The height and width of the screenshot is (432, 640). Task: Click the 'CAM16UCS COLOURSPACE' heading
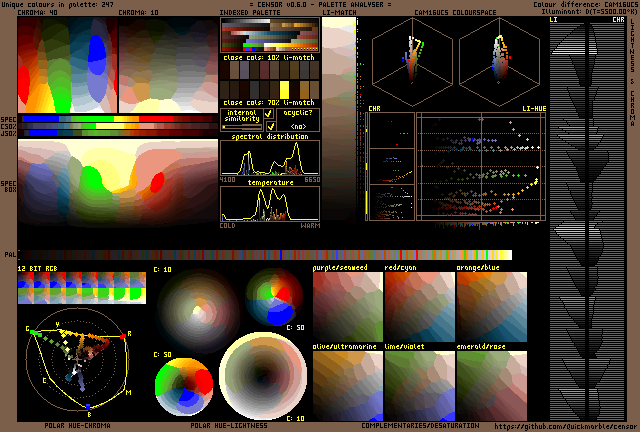[455, 12]
